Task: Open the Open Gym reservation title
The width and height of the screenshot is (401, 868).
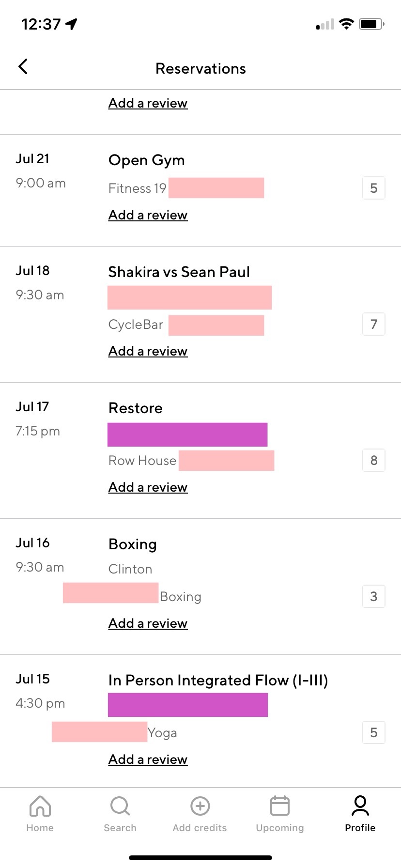Action: (146, 160)
